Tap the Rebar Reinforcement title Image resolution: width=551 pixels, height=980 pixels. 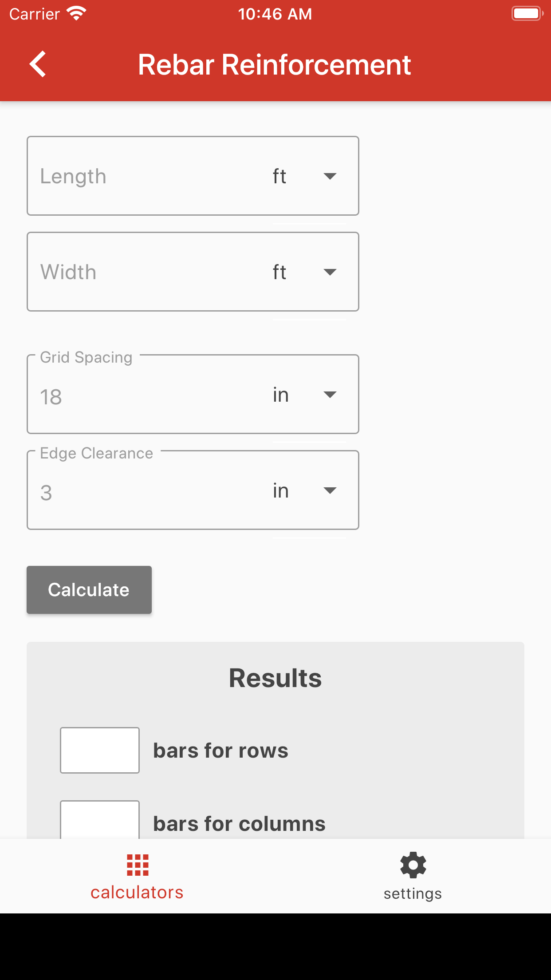click(275, 65)
